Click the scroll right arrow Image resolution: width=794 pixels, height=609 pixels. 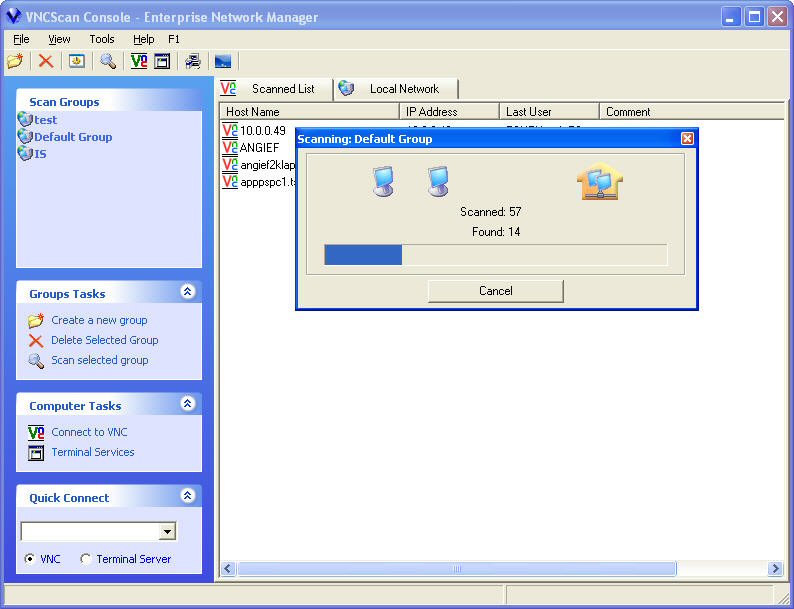pos(775,569)
